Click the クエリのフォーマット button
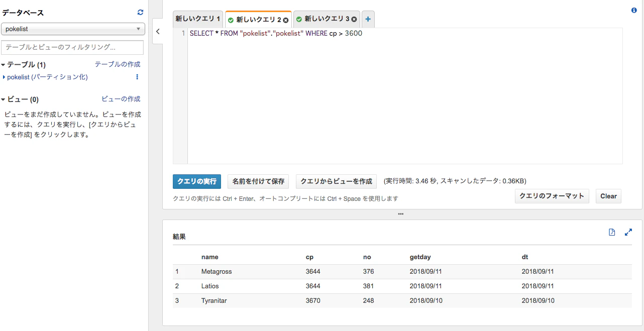Image resolution: width=644 pixels, height=331 pixels. click(x=553, y=196)
